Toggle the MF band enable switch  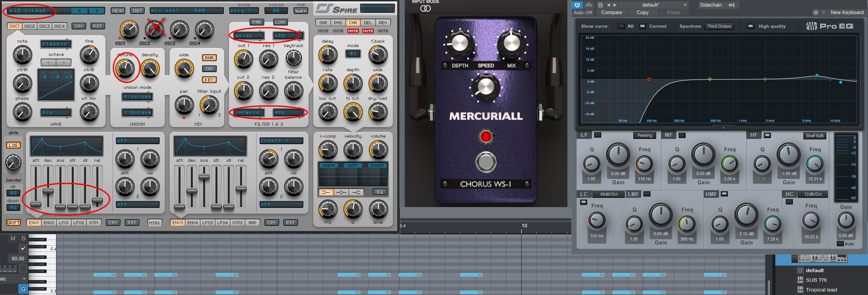pyautogui.click(x=682, y=135)
